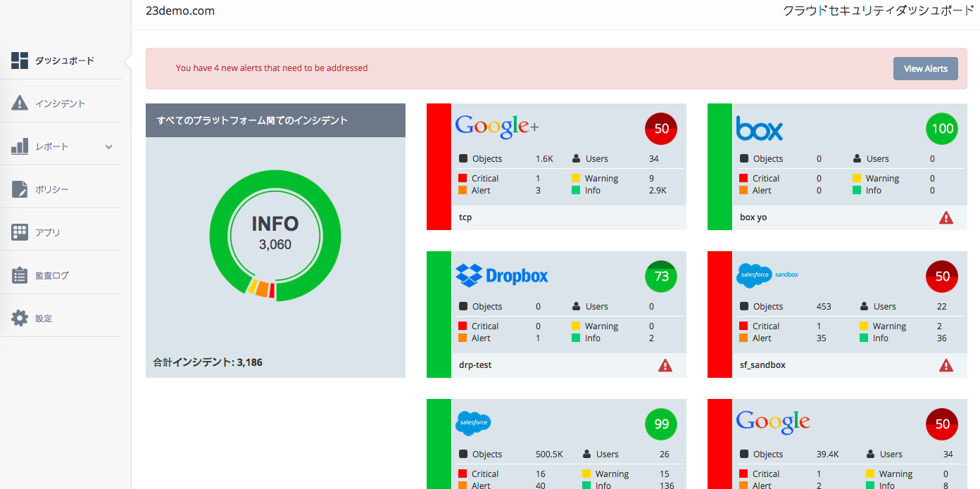Image resolution: width=980 pixels, height=489 pixels.
Task: Click the 監査ログ clipboard icon
Action: pyautogui.click(x=20, y=275)
